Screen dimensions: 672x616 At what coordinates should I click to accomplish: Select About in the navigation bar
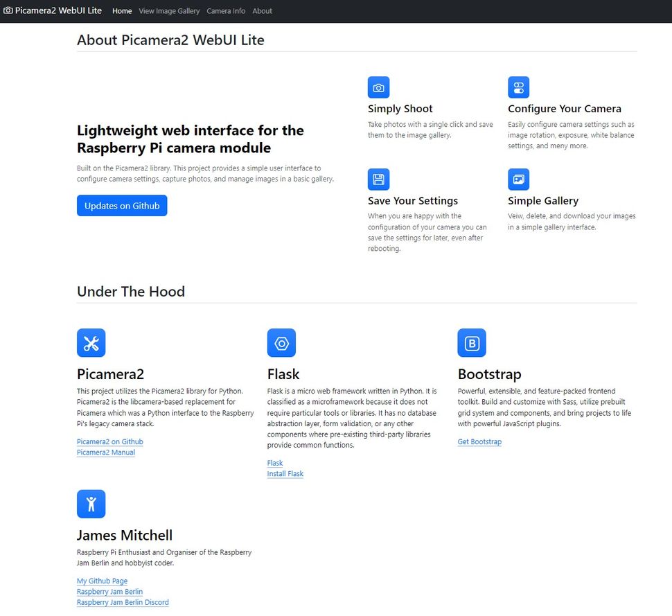(262, 11)
